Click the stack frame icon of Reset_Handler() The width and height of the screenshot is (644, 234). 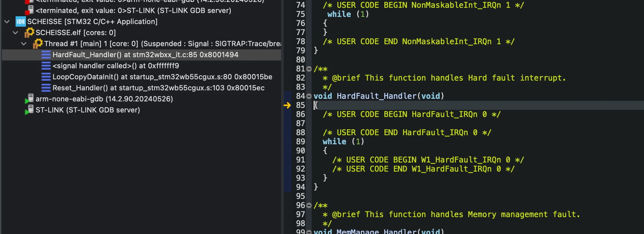[x=46, y=88]
